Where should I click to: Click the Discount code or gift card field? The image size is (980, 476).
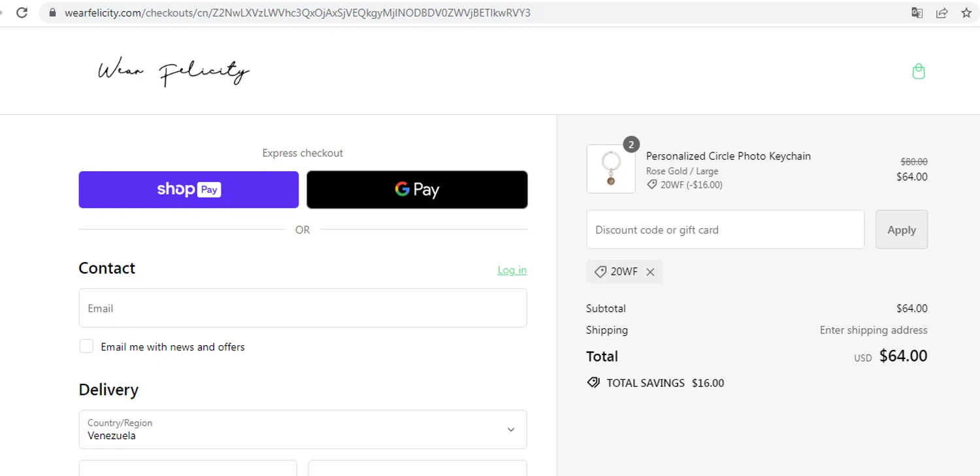725,229
